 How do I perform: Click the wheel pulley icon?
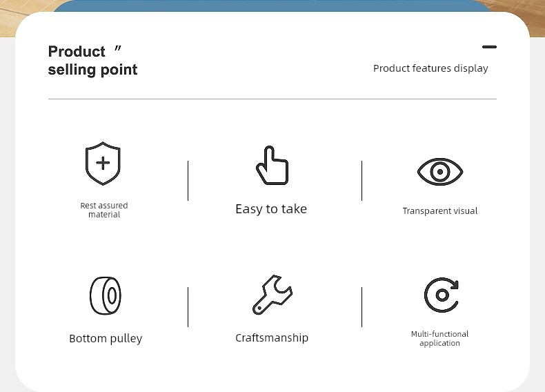(106, 295)
